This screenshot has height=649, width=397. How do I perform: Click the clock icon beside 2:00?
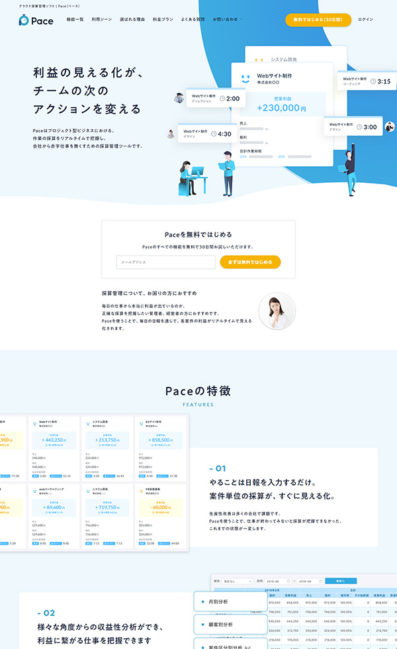(x=222, y=99)
